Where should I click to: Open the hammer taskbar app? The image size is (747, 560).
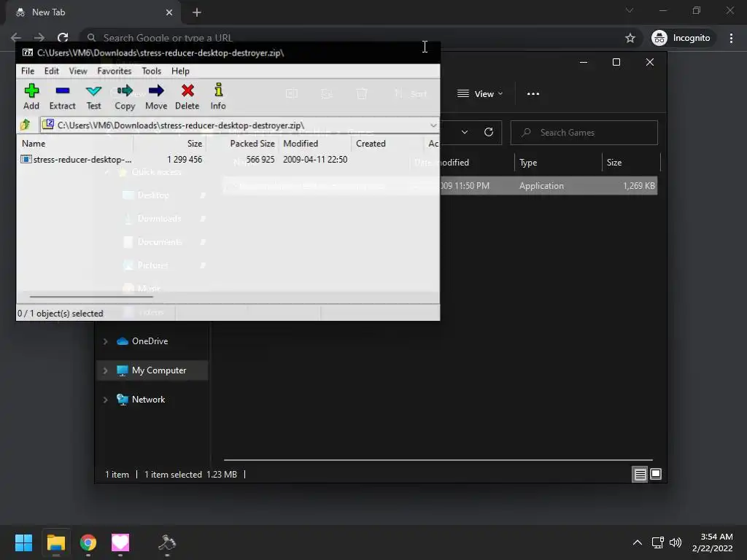(167, 542)
